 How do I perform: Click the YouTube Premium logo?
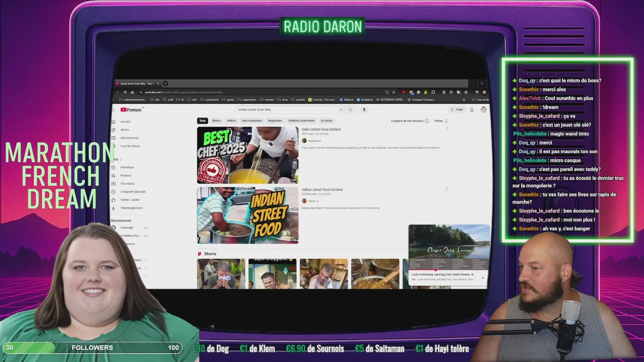pos(131,110)
